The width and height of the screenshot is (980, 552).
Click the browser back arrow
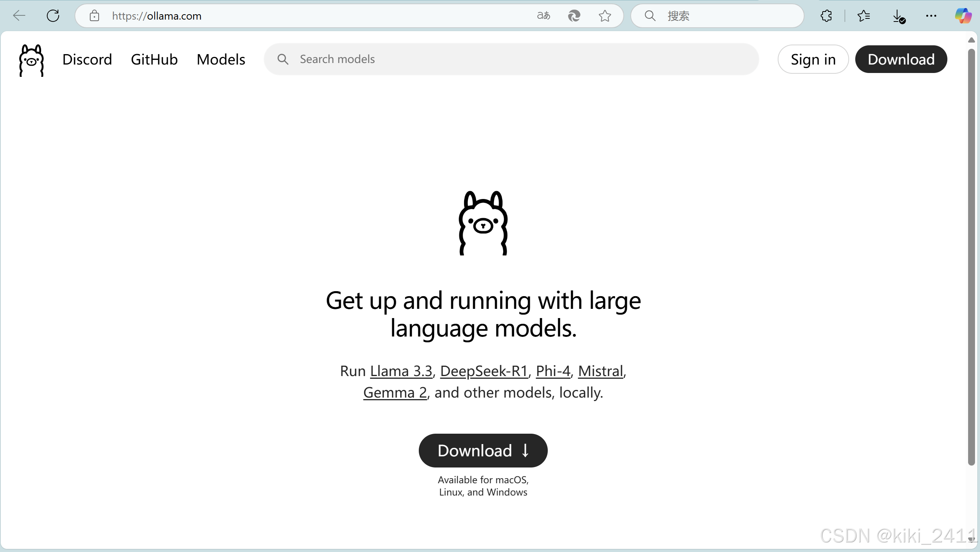click(x=19, y=16)
